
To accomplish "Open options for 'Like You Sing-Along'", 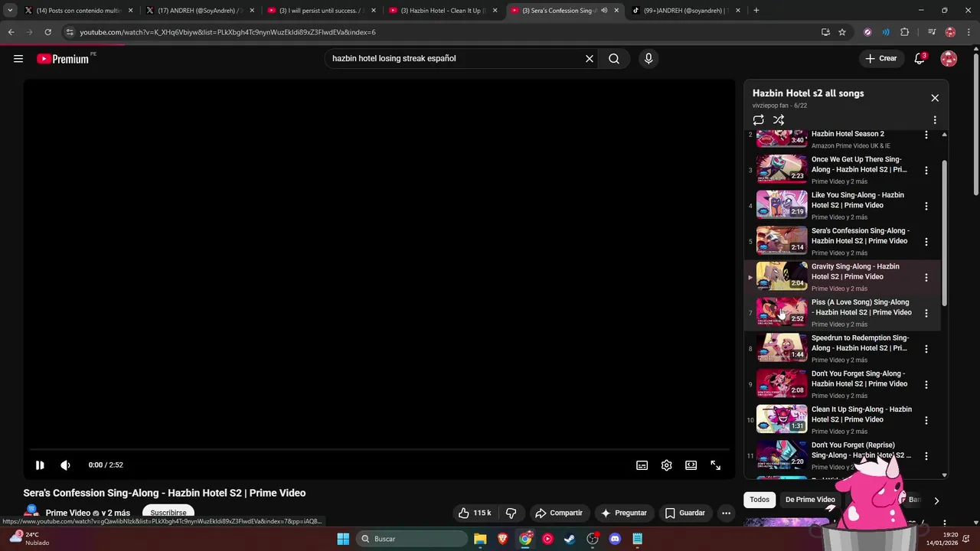I will click(x=926, y=206).
